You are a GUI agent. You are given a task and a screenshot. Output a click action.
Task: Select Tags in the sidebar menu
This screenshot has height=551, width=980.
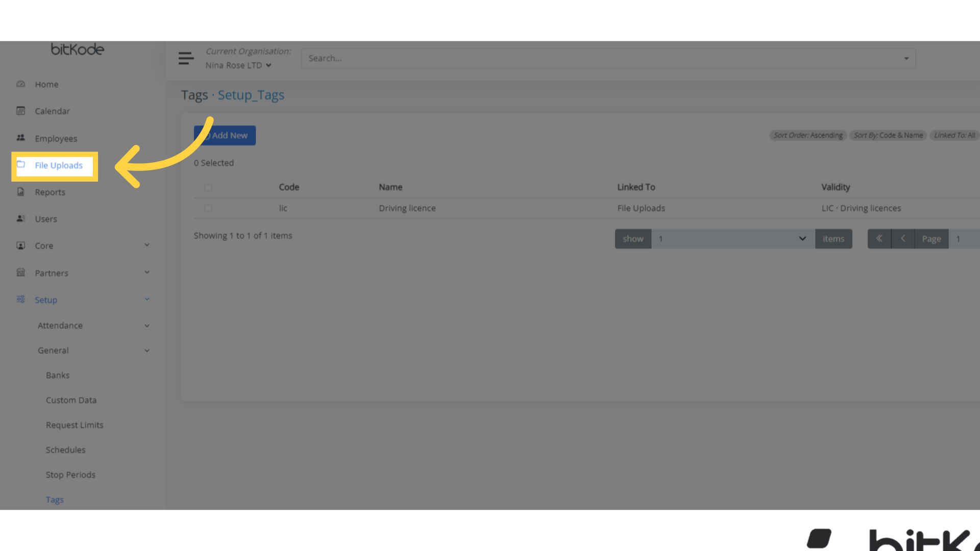55,499
